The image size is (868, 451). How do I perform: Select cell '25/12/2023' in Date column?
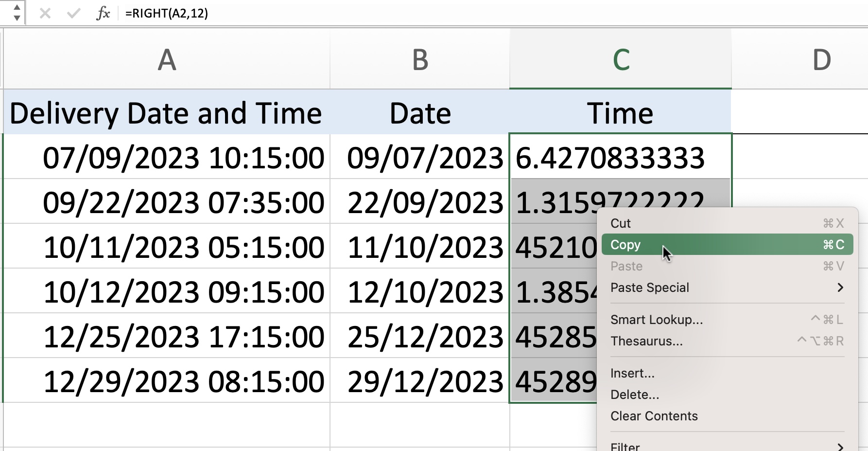(x=420, y=336)
